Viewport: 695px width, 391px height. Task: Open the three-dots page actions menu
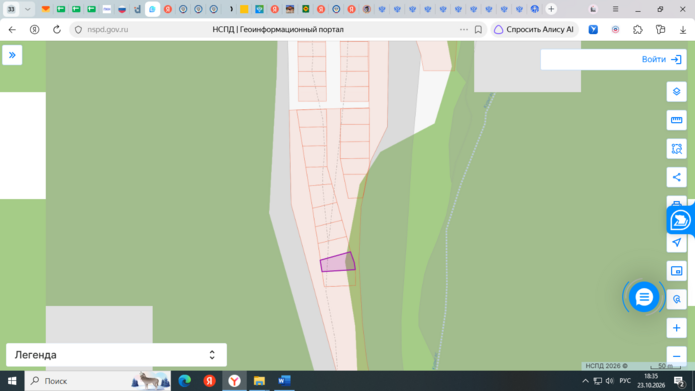pyautogui.click(x=464, y=29)
